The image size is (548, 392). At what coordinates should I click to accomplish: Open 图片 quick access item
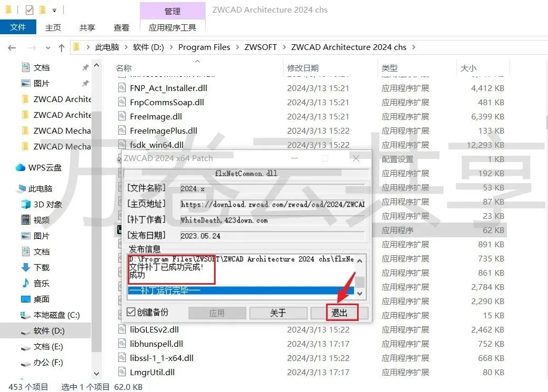click(x=41, y=83)
